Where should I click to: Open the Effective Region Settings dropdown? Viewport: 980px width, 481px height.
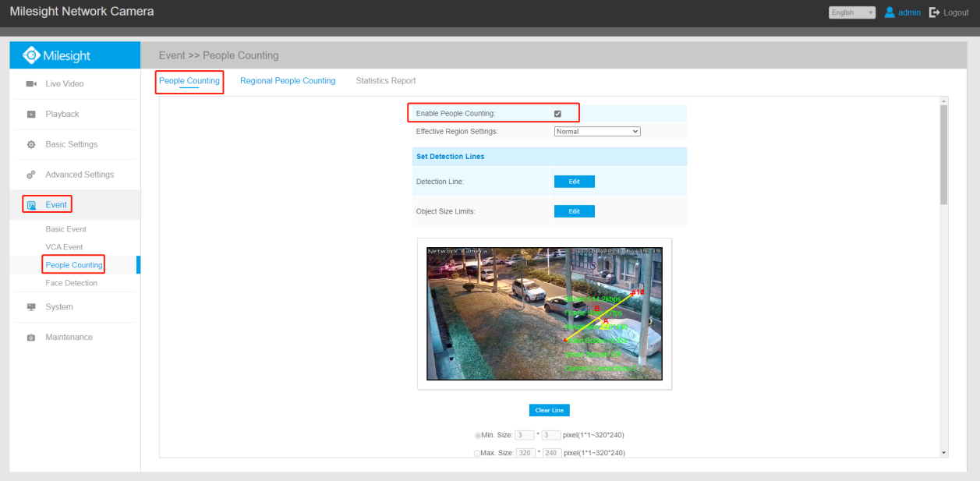coord(597,131)
